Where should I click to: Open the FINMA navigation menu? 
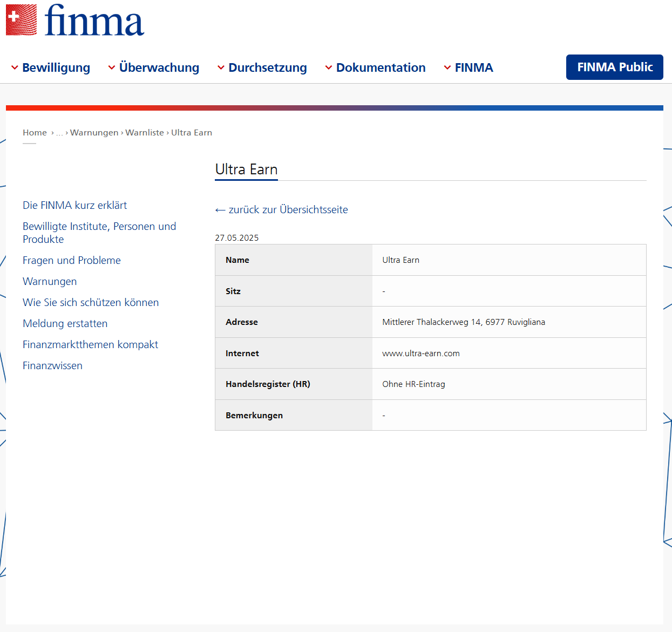pos(474,67)
